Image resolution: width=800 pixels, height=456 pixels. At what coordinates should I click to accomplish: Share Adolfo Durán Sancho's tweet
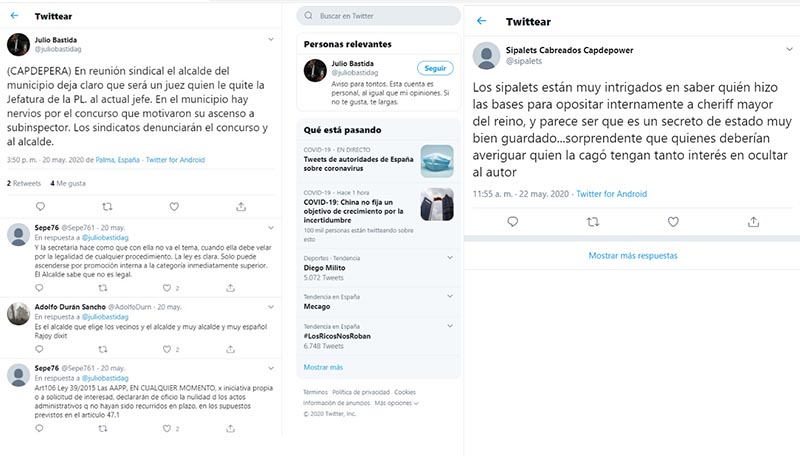point(231,349)
